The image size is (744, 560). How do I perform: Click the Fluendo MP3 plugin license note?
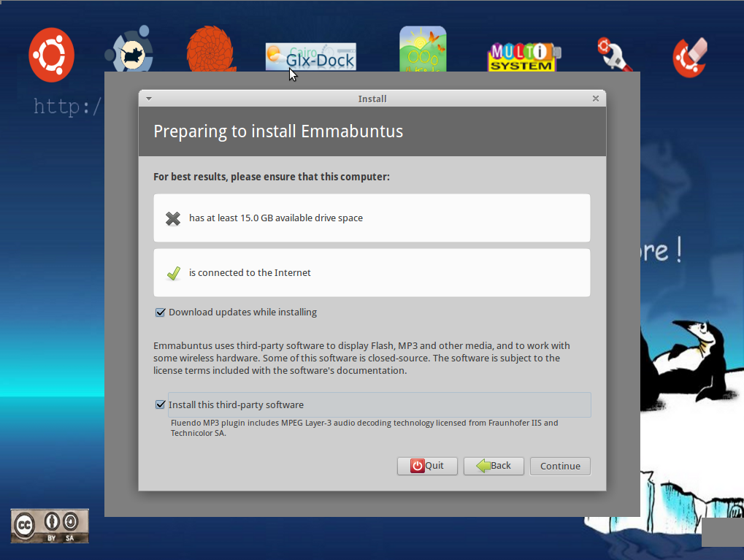coord(364,428)
